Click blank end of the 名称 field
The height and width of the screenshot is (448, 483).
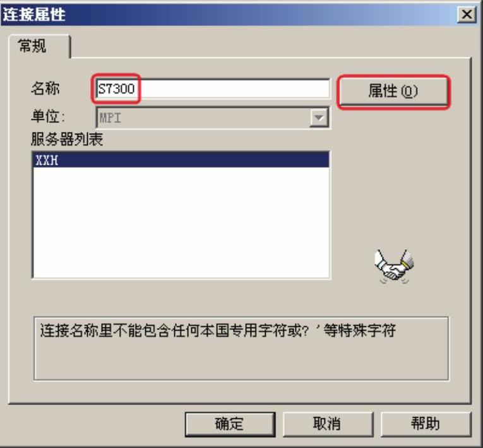[234, 89]
